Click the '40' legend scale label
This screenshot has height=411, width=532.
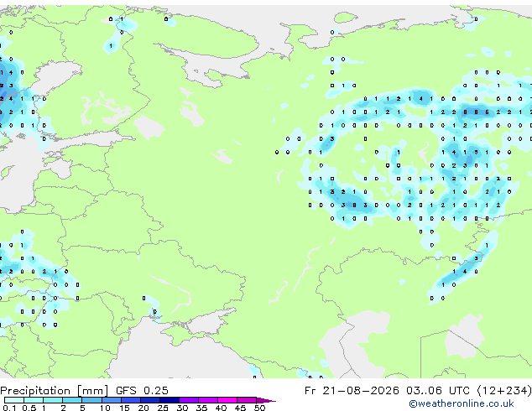[x=221, y=408]
